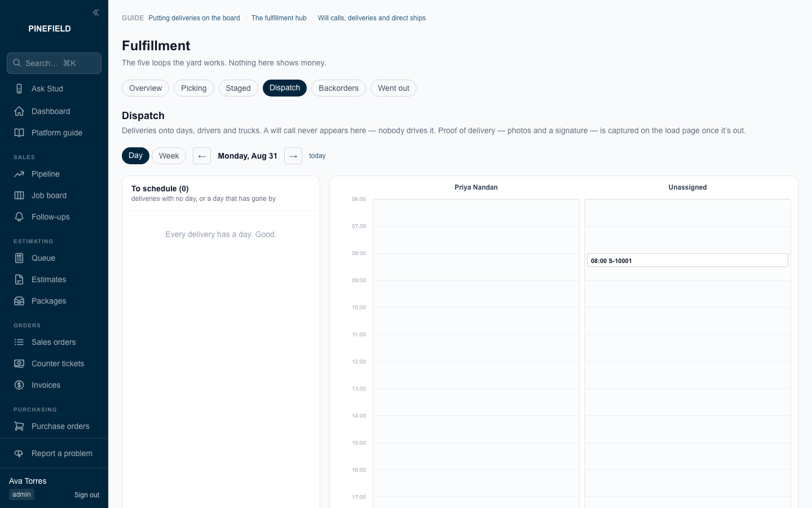Open Job board

54,195
